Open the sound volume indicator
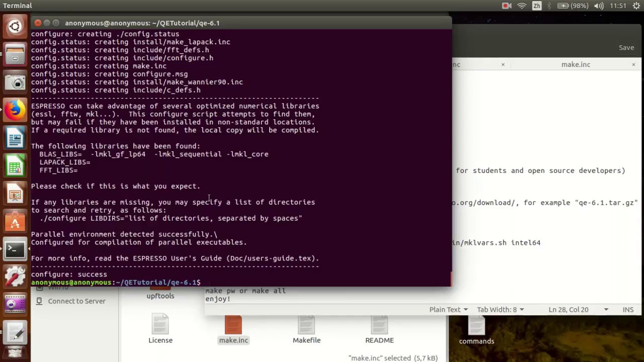 coord(599,6)
